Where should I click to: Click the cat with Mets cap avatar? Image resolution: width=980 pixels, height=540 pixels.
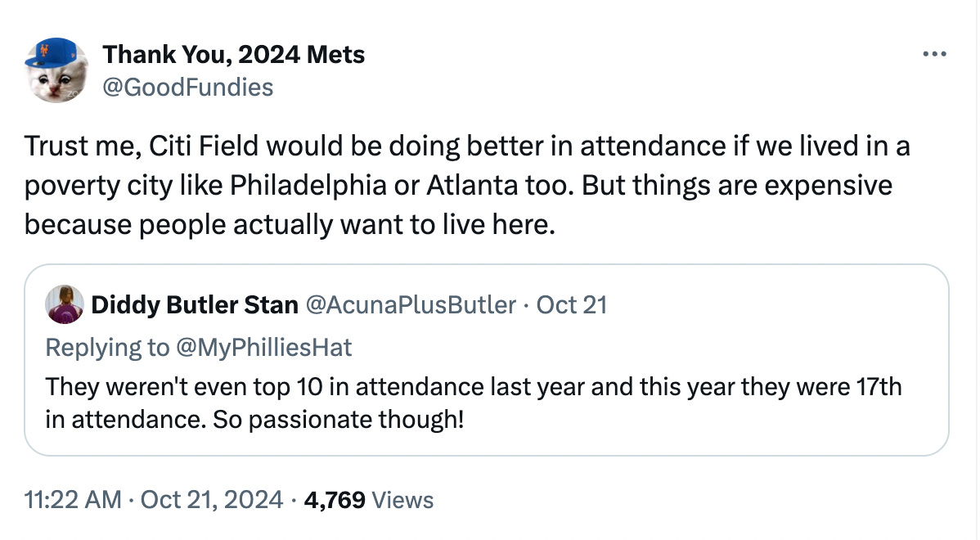click(57, 70)
